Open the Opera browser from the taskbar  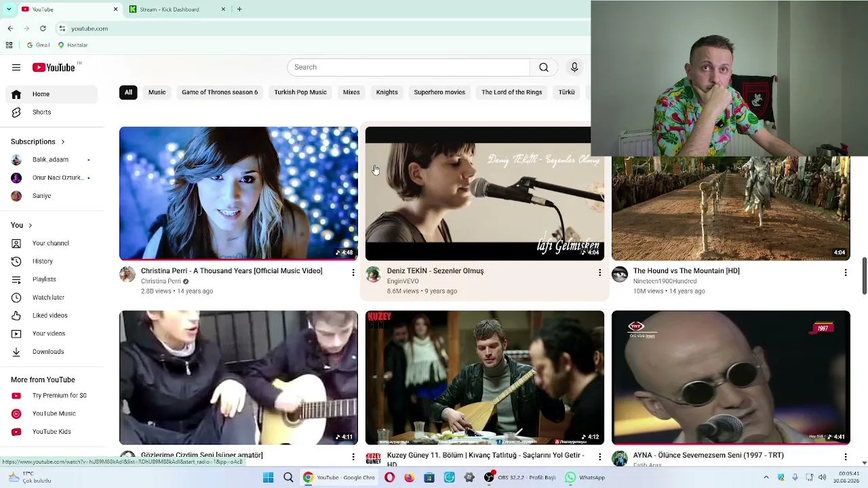tap(389, 478)
